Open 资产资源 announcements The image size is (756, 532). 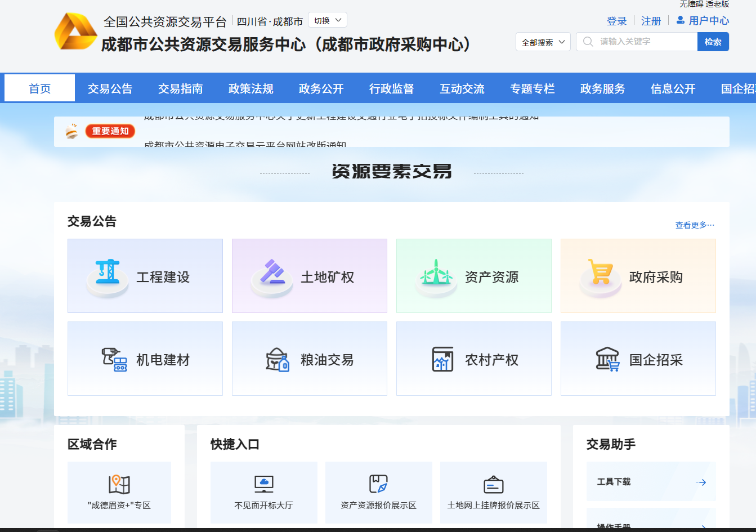pos(473,275)
